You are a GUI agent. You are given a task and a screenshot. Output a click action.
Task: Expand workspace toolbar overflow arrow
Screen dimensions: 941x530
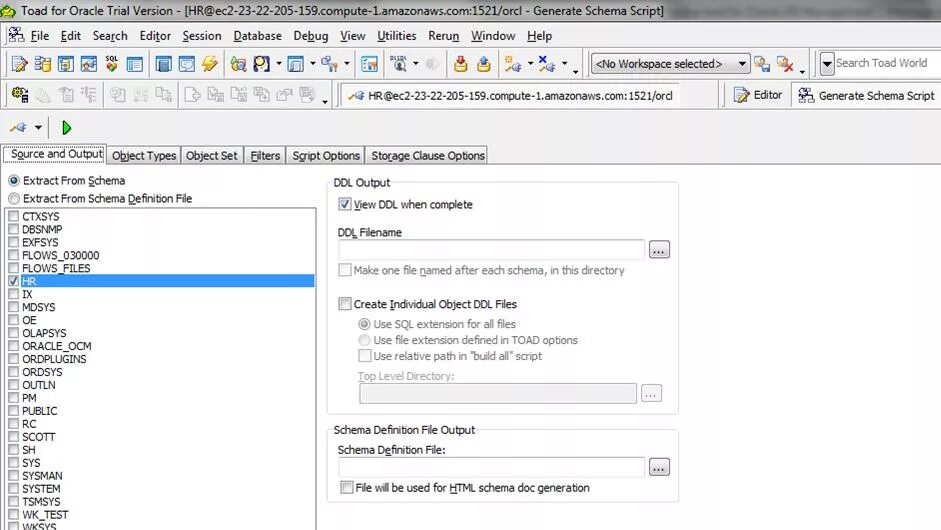[802, 71]
